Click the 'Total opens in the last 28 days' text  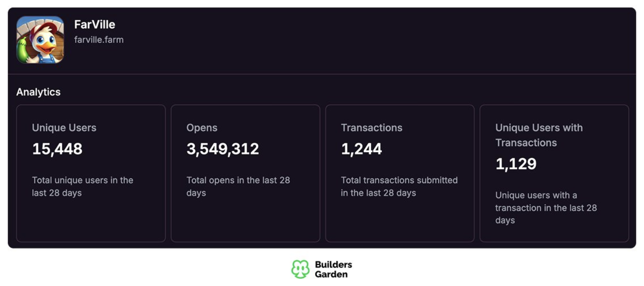[238, 187]
